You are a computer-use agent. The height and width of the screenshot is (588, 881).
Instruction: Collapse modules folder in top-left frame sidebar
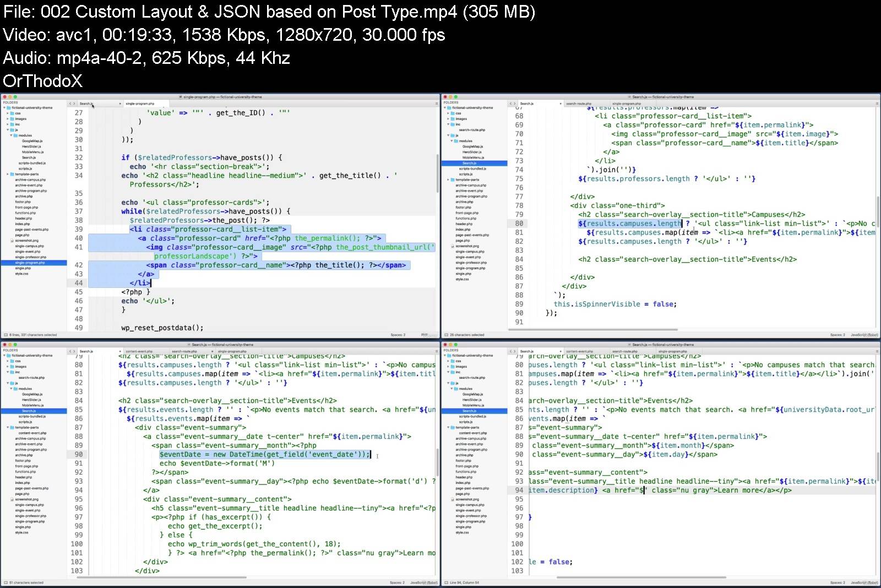[x=12, y=135]
